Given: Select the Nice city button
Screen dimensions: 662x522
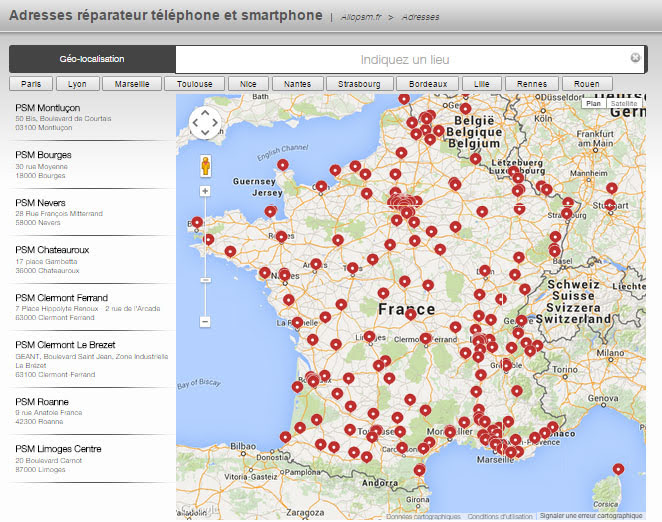Looking at the screenshot, I should pyautogui.click(x=248, y=84).
